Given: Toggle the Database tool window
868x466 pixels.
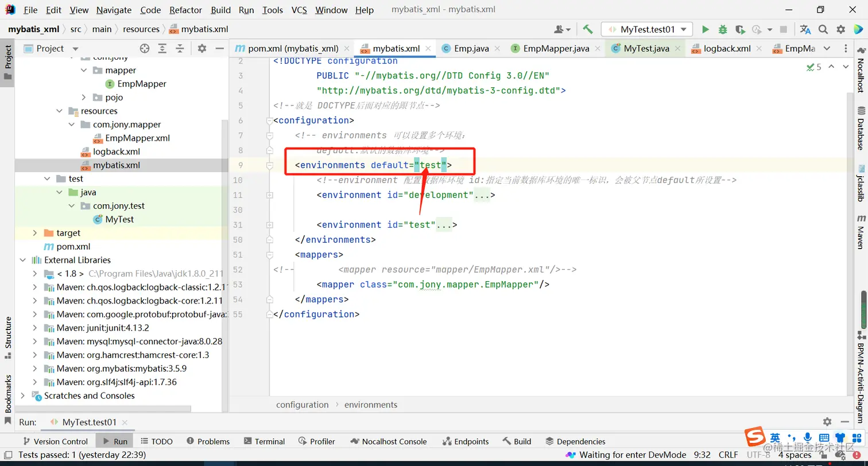Looking at the screenshot, I should (861, 128).
